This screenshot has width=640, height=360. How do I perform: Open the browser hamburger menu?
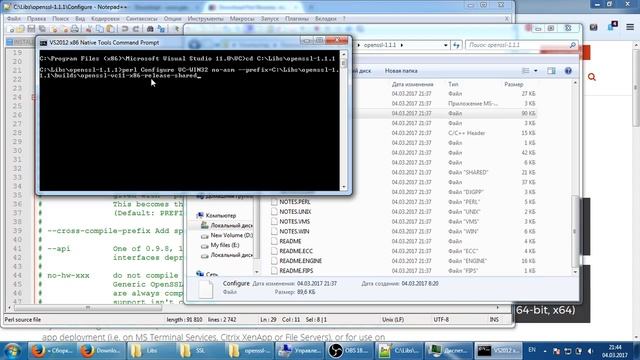[630, 27]
